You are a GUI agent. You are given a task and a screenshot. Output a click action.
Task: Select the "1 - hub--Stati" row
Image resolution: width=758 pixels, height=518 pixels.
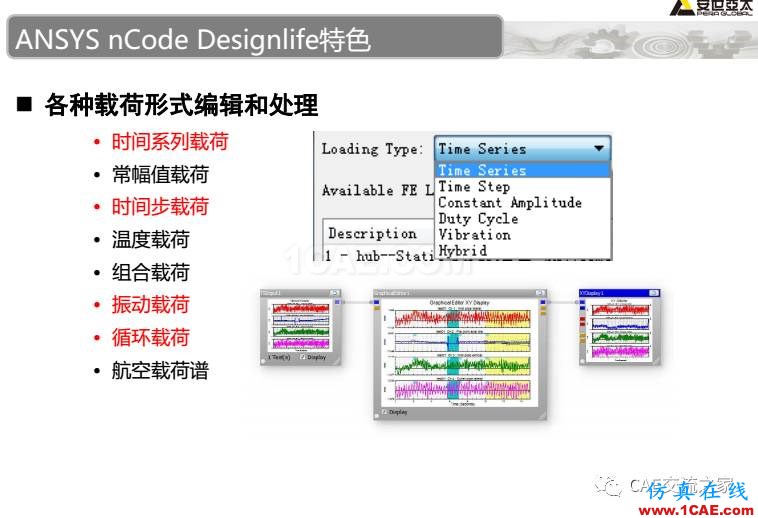tap(380, 256)
